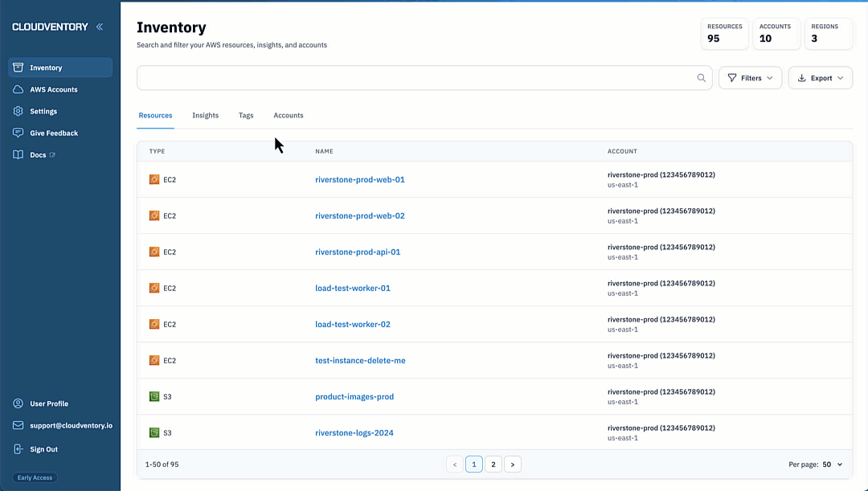
Task: Sign out using the sidebar icon
Action: tap(18, 449)
